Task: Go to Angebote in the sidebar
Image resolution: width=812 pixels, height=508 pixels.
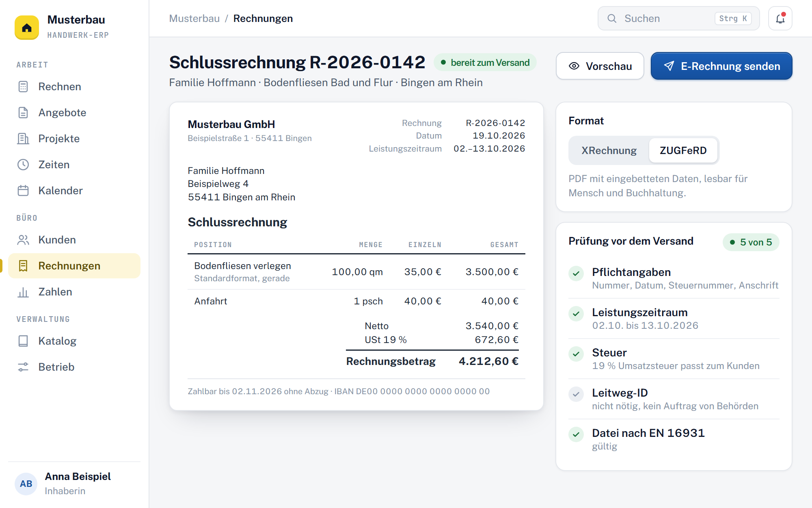Action: coord(74,113)
